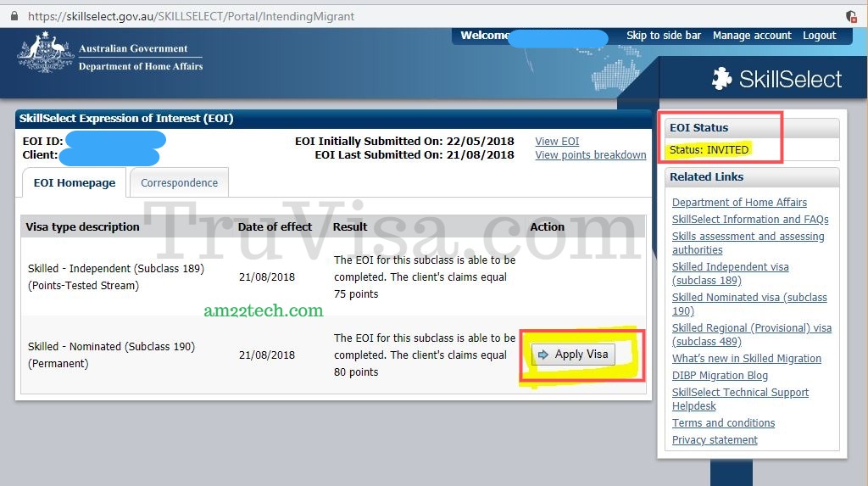Open Terms and conditions link
This screenshot has height=486, width=868.
(723, 423)
